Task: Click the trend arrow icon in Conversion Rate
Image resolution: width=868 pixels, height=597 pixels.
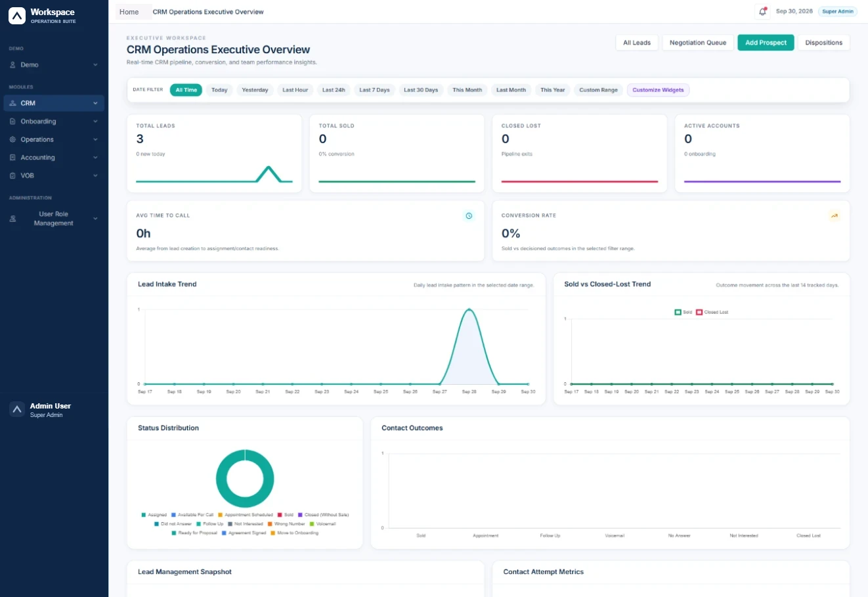Action: click(x=835, y=216)
